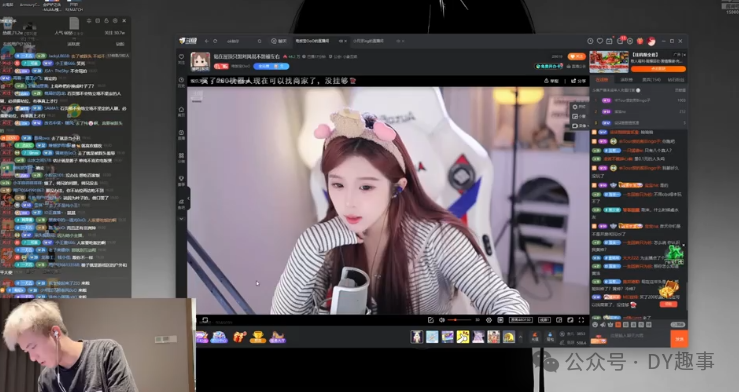Collapse the left panel with video edge handle

[x=189, y=199]
